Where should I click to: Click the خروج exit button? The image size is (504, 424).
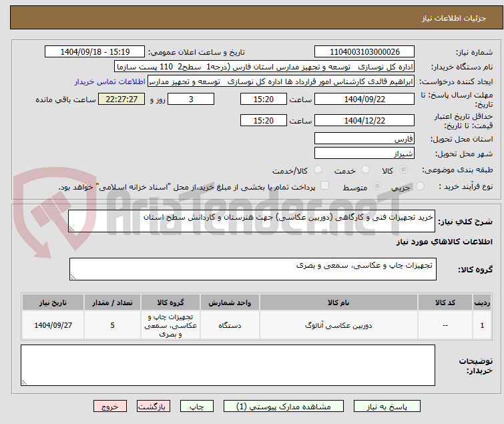click(x=110, y=407)
